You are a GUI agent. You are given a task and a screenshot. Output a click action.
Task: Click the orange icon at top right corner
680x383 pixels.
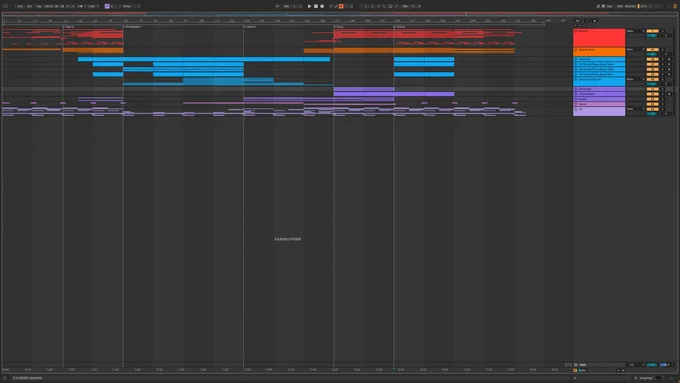click(x=675, y=6)
